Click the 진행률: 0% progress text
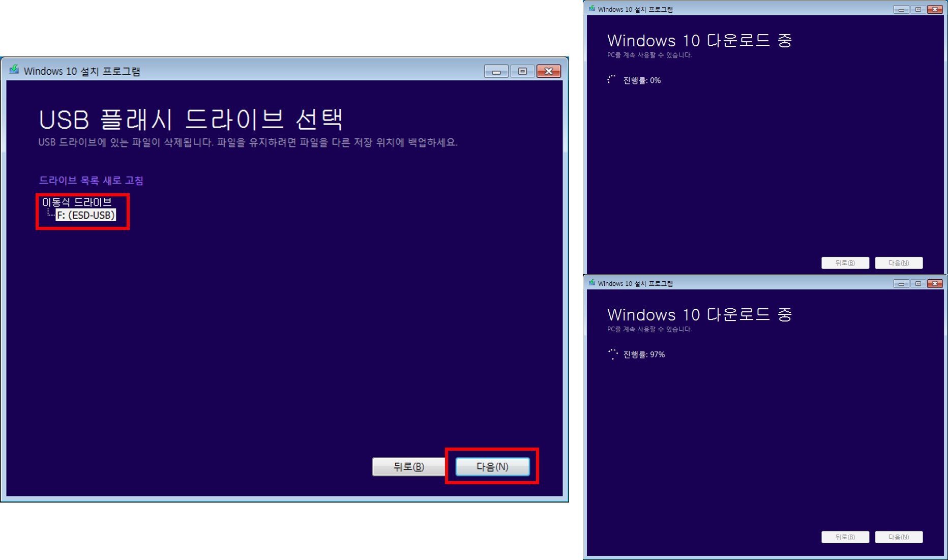The height and width of the screenshot is (560, 948). coord(642,80)
